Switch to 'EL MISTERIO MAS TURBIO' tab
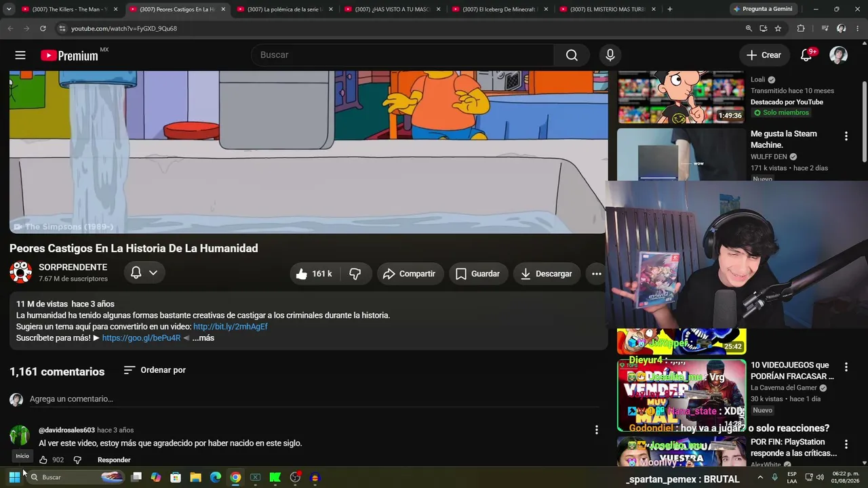Screen dimensions: 868x488 (608, 9)
